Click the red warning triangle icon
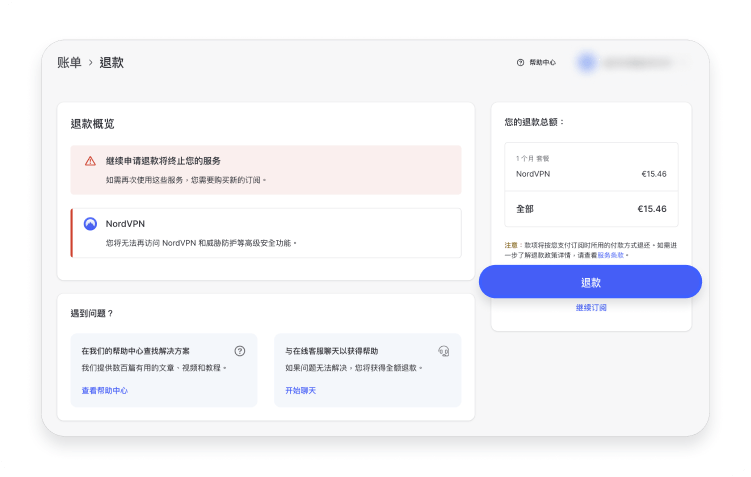This screenshot has height=477, width=751. click(x=90, y=161)
